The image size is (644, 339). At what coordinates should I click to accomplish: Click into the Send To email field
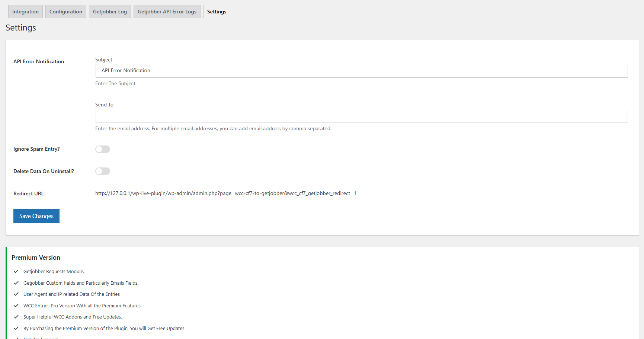(362, 115)
